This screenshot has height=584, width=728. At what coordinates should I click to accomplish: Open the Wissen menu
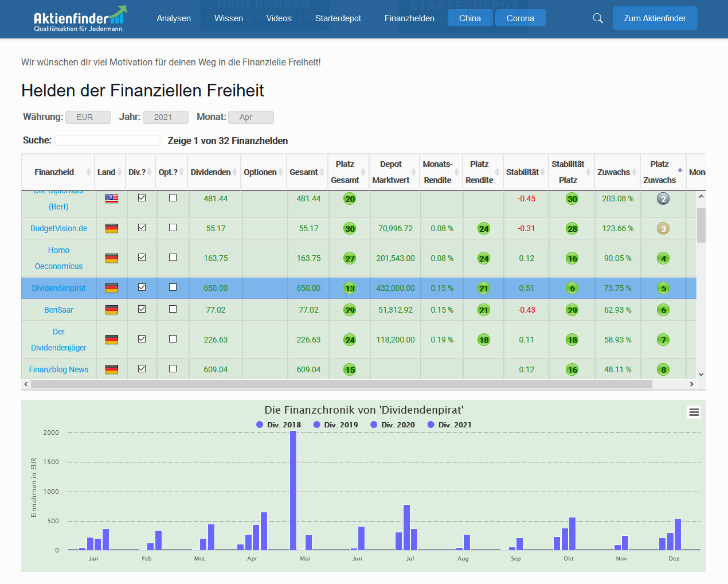point(229,18)
